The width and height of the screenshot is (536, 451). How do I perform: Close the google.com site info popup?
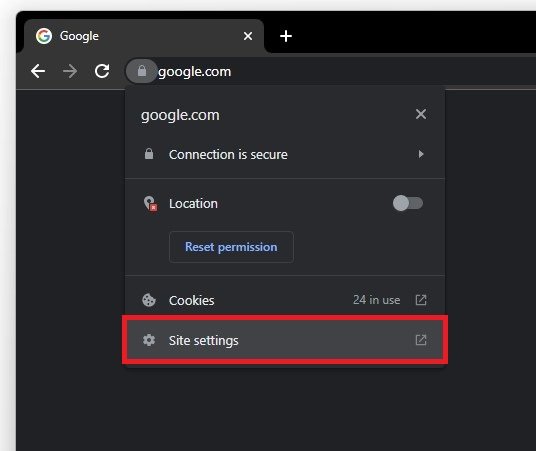421,114
